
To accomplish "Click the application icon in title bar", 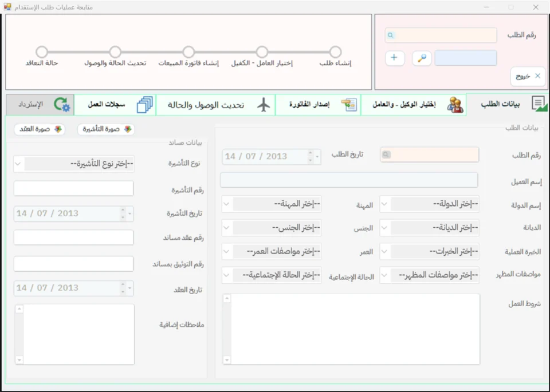I will 7,7.
